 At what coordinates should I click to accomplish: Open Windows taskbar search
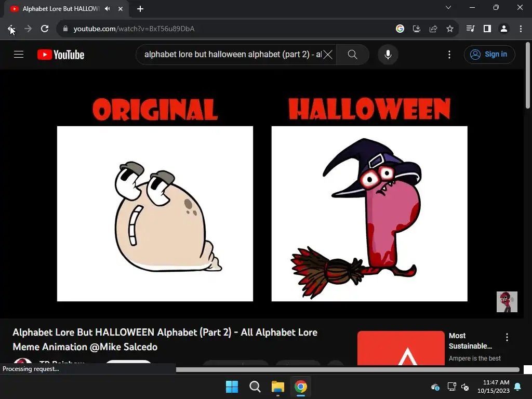255,387
